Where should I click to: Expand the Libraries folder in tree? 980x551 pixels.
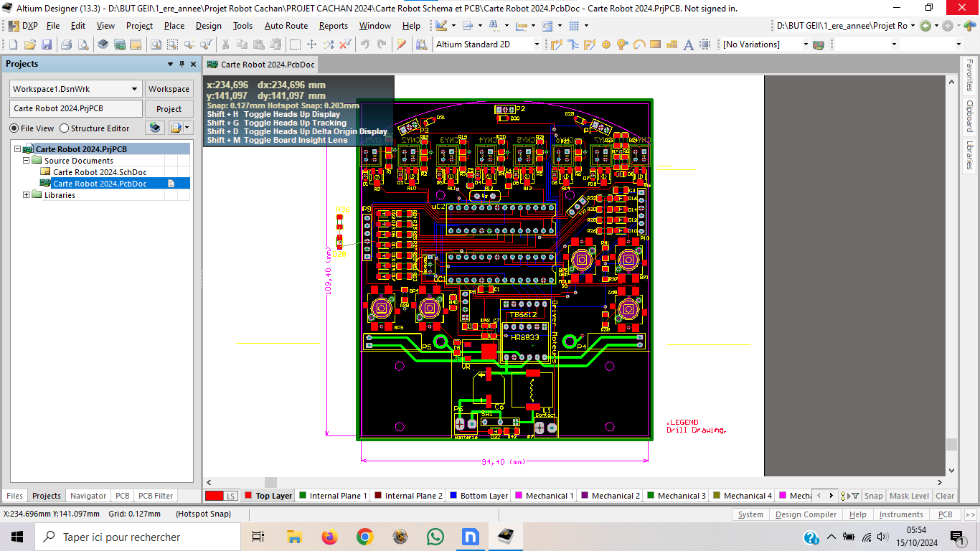pyautogui.click(x=27, y=195)
